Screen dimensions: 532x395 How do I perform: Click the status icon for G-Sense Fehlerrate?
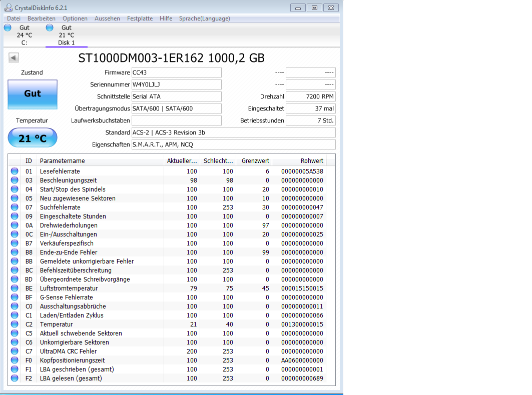(15, 297)
